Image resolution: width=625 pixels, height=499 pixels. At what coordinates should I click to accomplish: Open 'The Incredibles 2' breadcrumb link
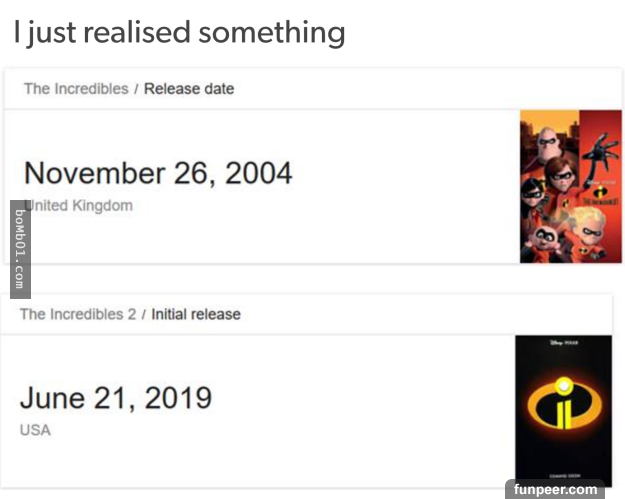77,314
